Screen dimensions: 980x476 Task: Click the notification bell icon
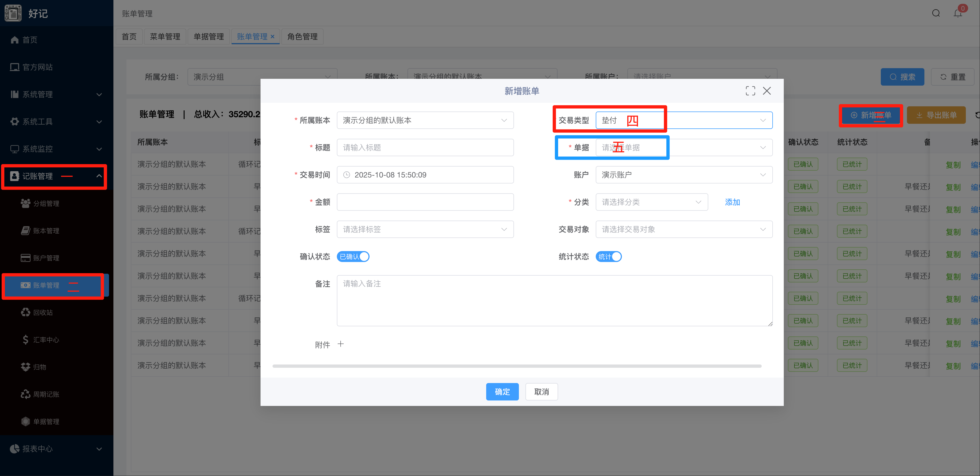(x=958, y=13)
